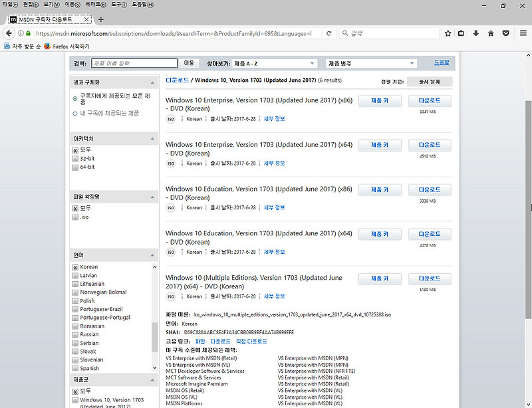Click language list scroll-down arrow
This screenshot has width=532, height=408.
[155, 367]
